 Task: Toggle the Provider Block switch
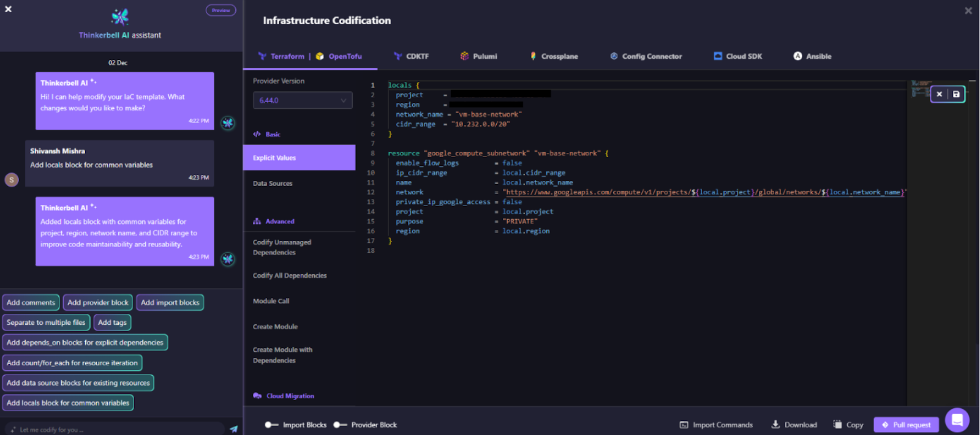point(340,425)
